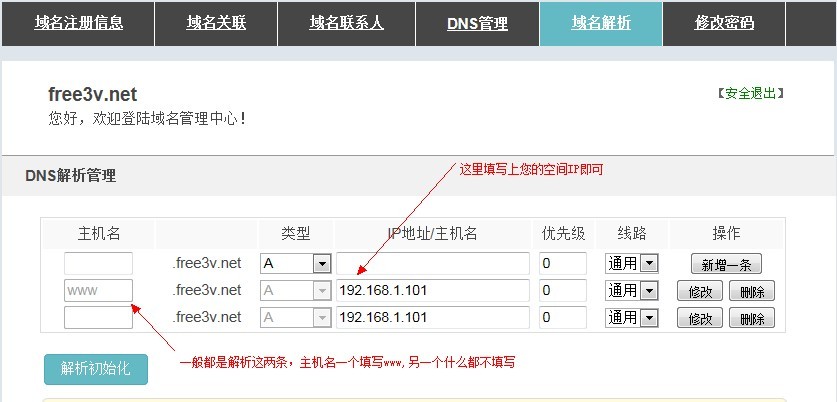Viewport: 837px width, 402px height.
Task: Click the 安全退出 logout link
Action: pyautogui.click(x=750, y=93)
